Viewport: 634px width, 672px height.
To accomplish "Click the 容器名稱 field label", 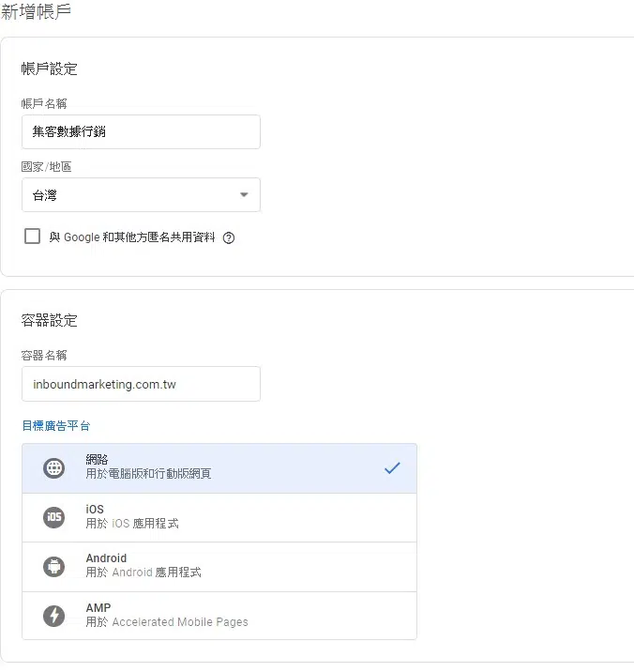I will 44,356.
